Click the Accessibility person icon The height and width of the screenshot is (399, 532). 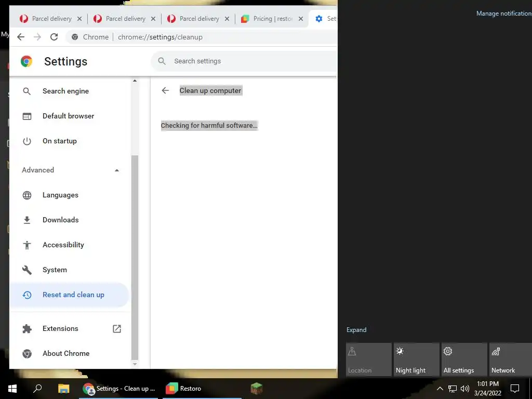[x=27, y=245]
